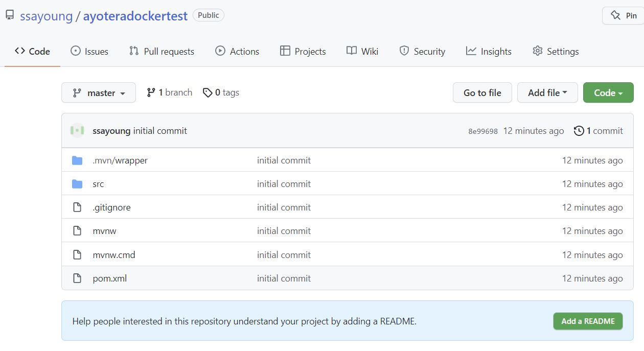The height and width of the screenshot is (351, 644).
Task: Open the Projects tab
Action: click(x=303, y=51)
